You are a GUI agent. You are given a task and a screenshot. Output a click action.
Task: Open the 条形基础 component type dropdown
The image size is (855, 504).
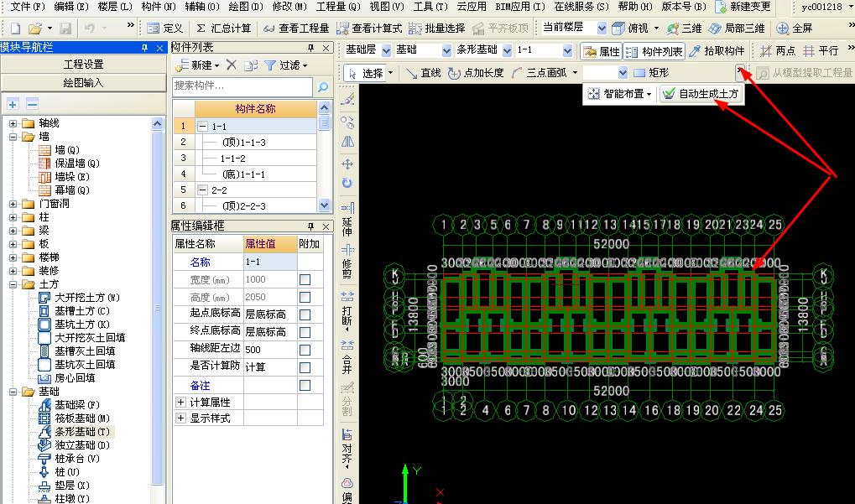click(507, 50)
